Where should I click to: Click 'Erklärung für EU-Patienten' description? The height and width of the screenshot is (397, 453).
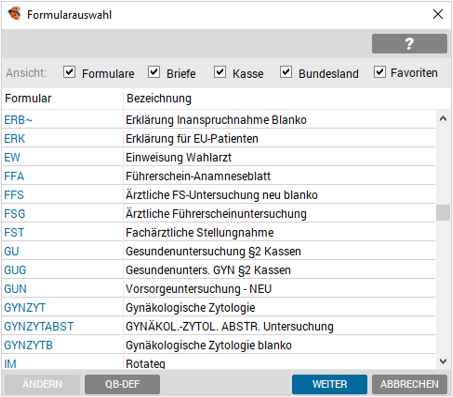[192, 139]
